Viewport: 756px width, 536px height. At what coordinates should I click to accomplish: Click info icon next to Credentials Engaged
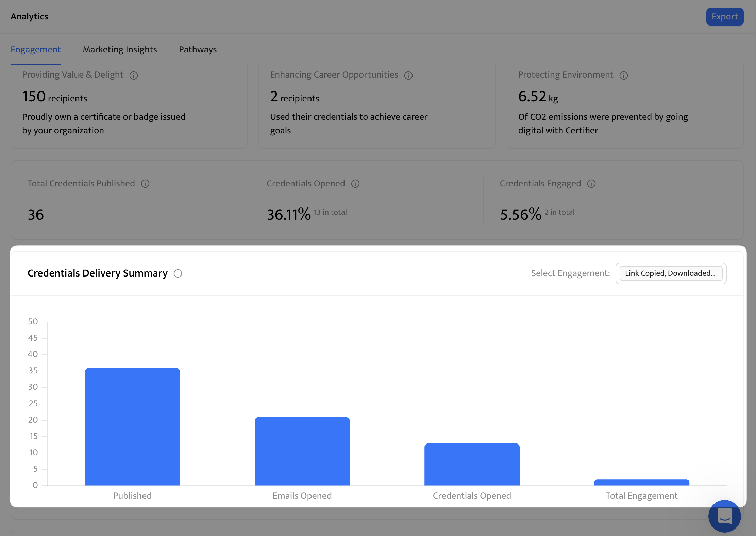point(591,184)
